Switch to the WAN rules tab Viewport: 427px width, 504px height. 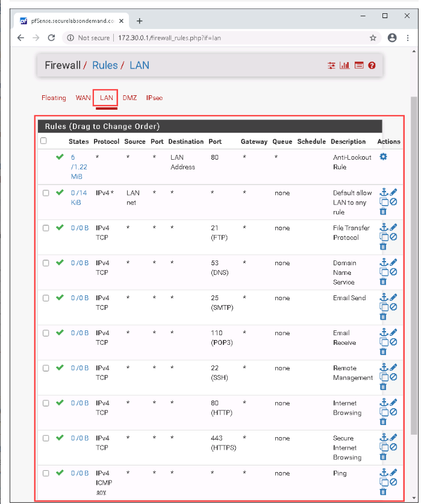click(x=83, y=98)
